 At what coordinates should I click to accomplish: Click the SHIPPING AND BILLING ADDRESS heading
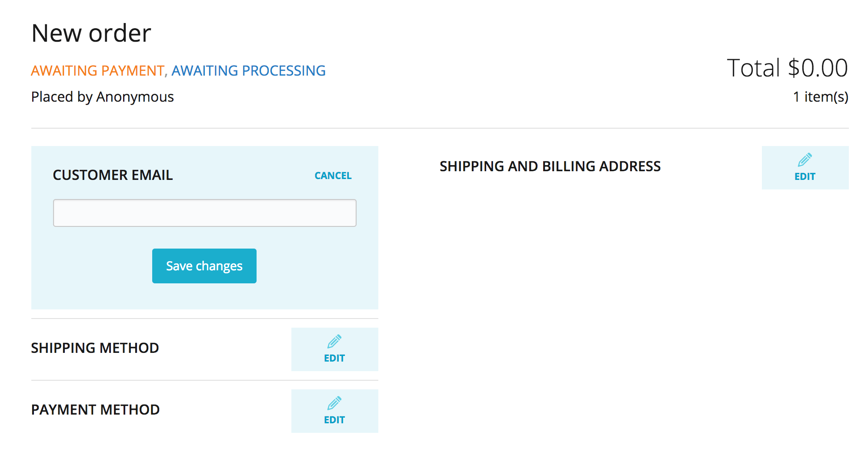(550, 166)
